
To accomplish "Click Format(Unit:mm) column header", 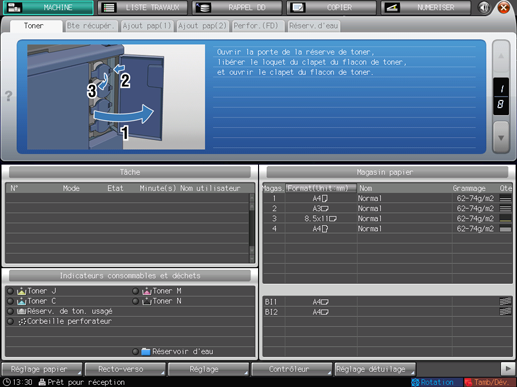I will click(x=321, y=188).
